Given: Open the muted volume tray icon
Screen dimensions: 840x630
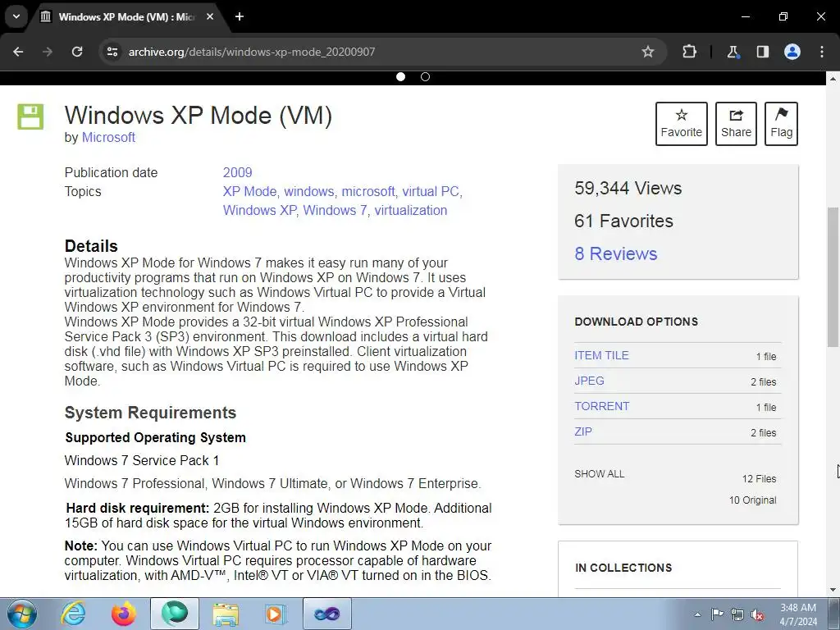Looking at the screenshot, I should [x=757, y=614].
